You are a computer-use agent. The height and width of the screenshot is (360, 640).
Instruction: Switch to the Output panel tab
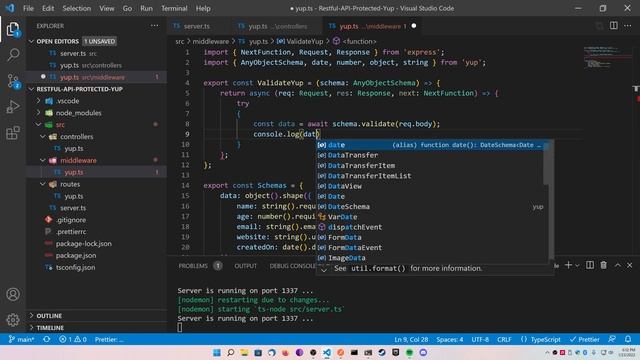pos(245,266)
